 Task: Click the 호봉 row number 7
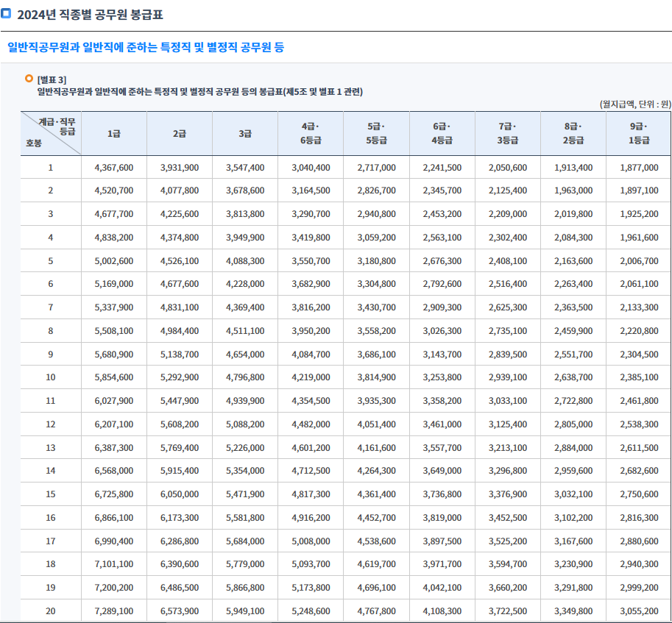point(51,307)
